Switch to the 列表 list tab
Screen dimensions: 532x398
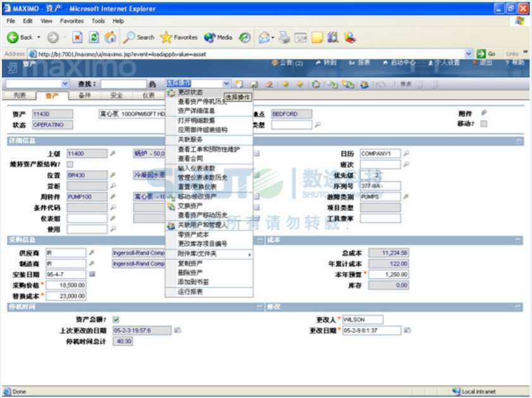20,96
